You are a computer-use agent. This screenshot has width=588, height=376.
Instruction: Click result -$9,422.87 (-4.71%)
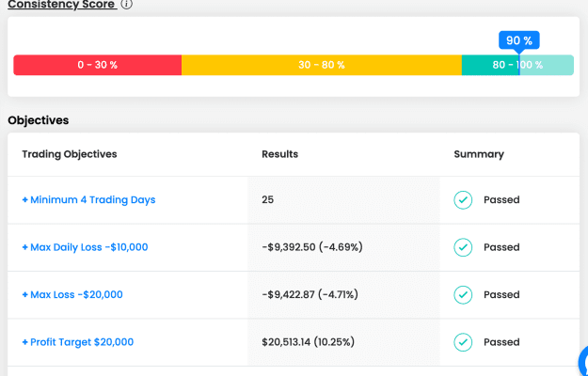tap(310, 295)
